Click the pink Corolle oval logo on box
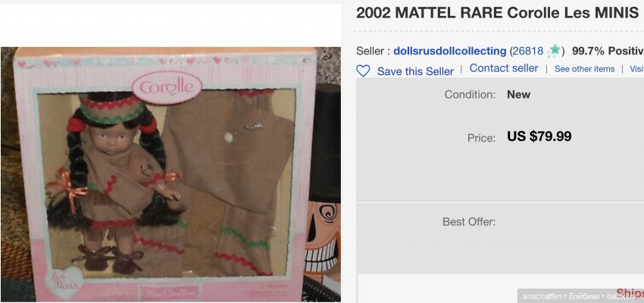Viewport: 644px width, 303px height. point(167,87)
